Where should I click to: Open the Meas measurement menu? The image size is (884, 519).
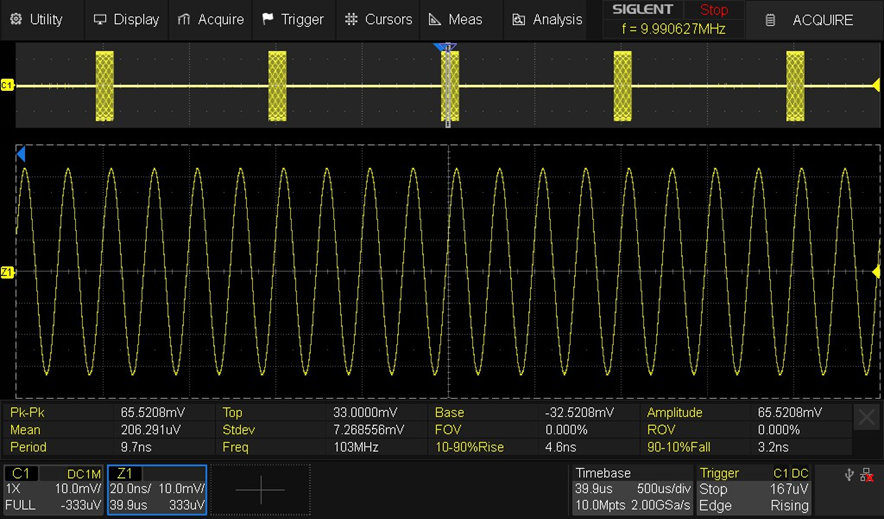(x=455, y=19)
